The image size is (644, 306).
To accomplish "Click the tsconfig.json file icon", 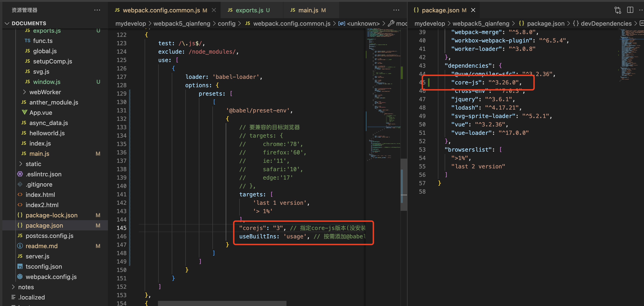I will [20, 267].
